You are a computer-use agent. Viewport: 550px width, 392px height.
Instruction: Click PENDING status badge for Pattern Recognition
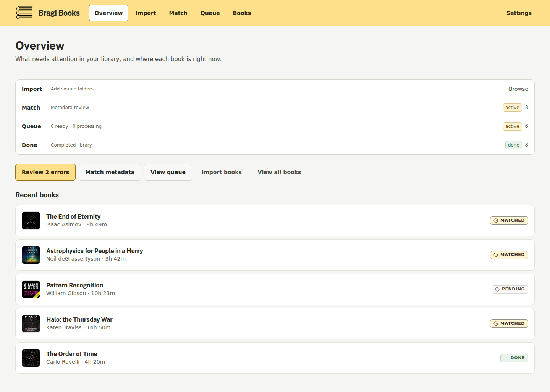click(510, 289)
